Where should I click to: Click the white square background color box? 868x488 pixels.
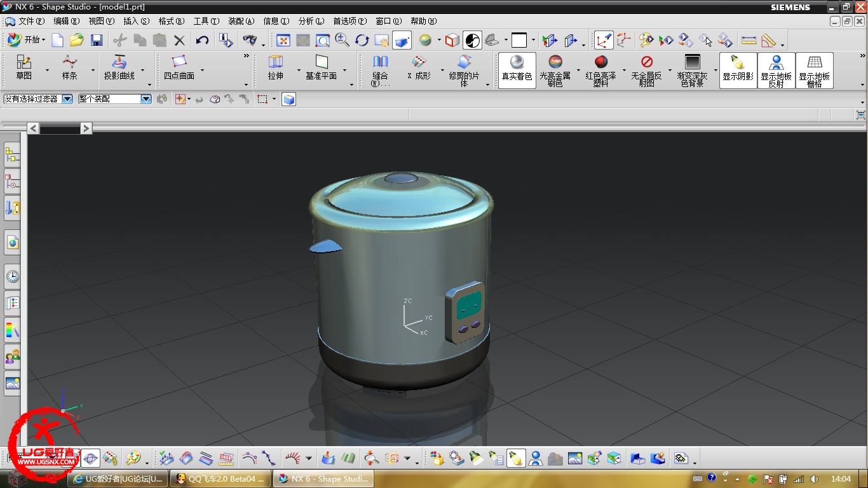tap(519, 41)
